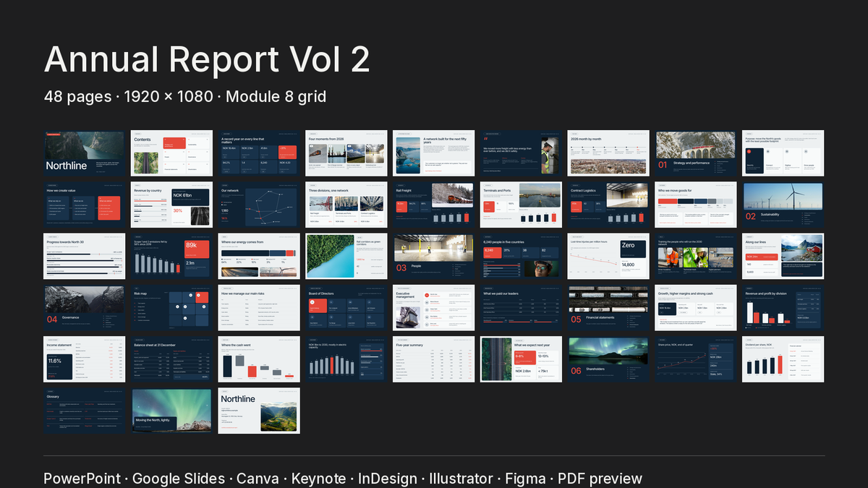Open the '06 Shareholders' aurora slide
868x488 pixels.
(x=609, y=359)
